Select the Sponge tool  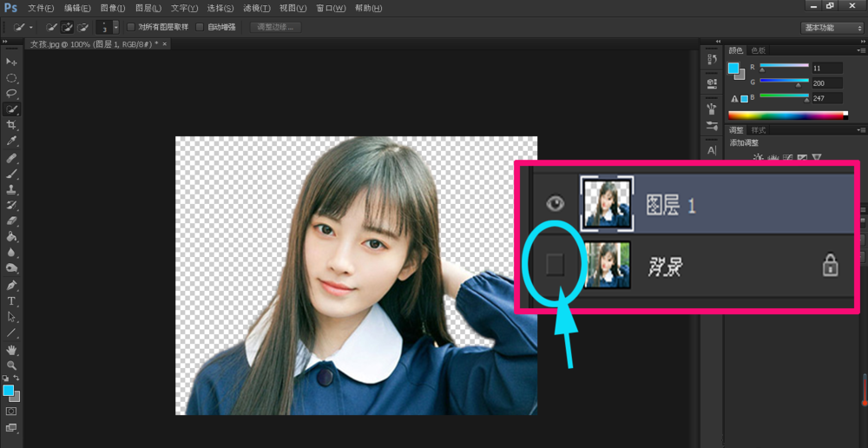tap(11, 268)
